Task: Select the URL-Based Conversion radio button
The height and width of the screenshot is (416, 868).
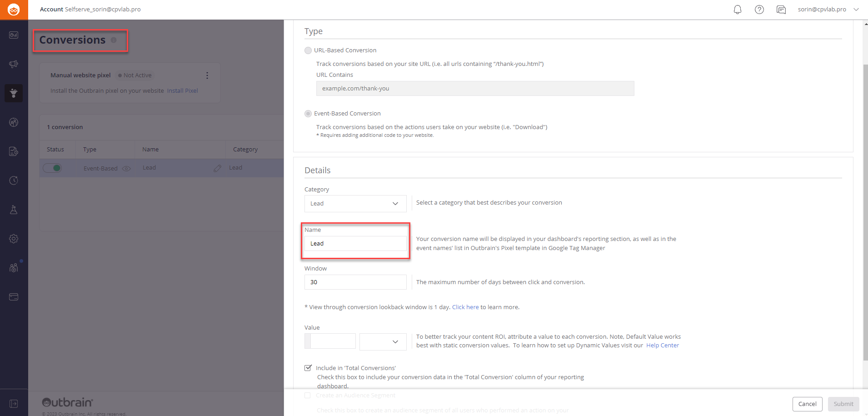Action: (308, 50)
